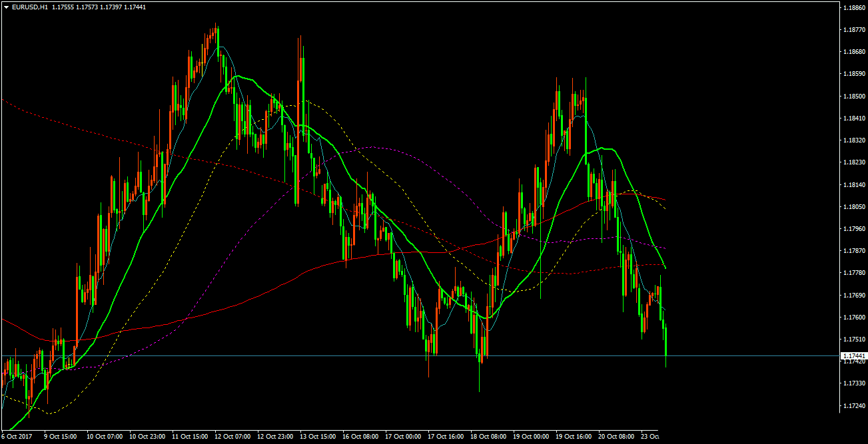The height and width of the screenshot is (444, 868).
Task: Click the 1.17600 price scale label
Action: click(x=853, y=318)
